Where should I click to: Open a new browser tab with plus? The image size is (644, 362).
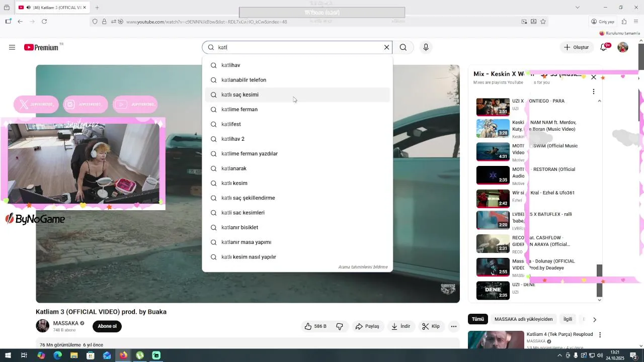(x=97, y=8)
